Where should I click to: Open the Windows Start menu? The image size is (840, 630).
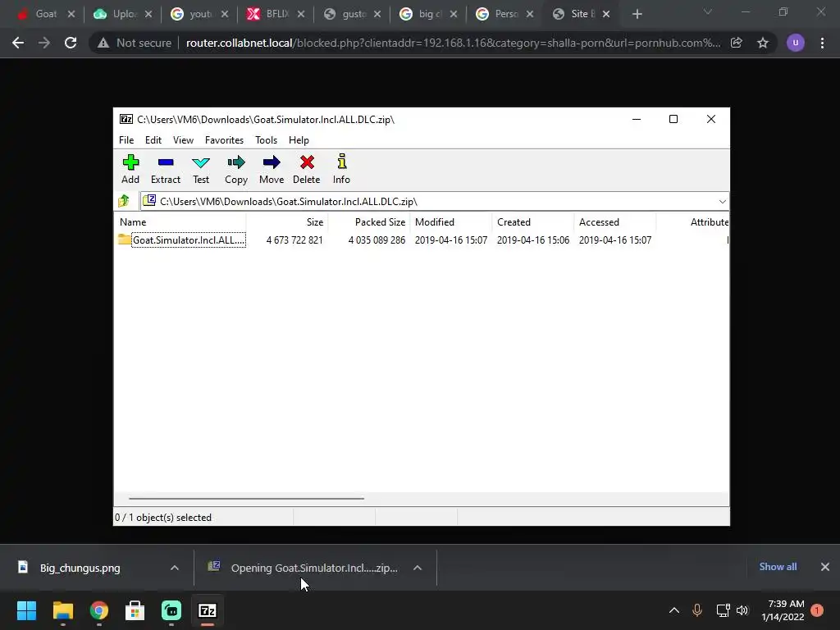point(26,610)
